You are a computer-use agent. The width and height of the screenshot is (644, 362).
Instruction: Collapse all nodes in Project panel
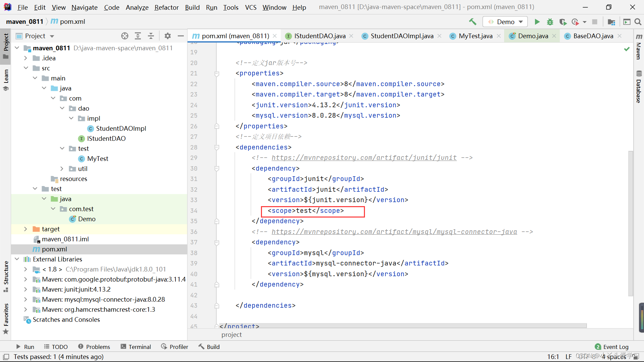[x=151, y=36]
